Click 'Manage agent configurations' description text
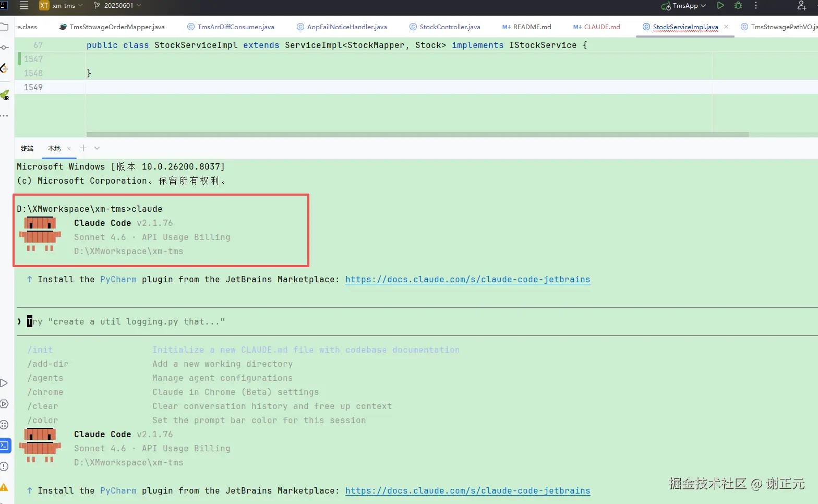The width and height of the screenshot is (818, 504). [x=223, y=378]
